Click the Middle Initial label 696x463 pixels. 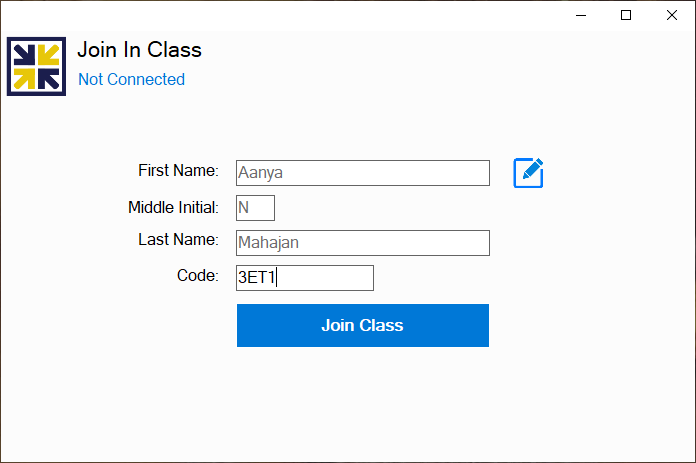click(173, 208)
